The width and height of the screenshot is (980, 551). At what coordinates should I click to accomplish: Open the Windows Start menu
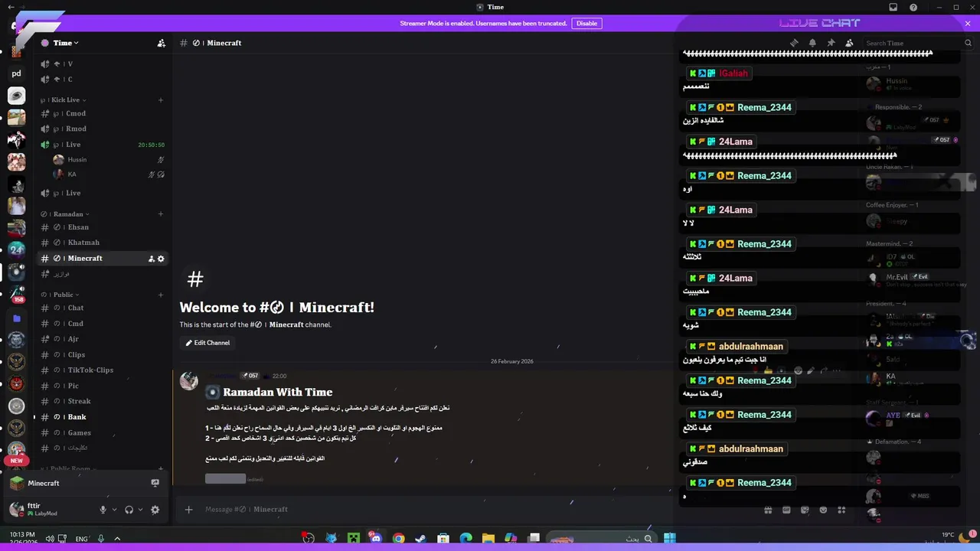(x=670, y=538)
